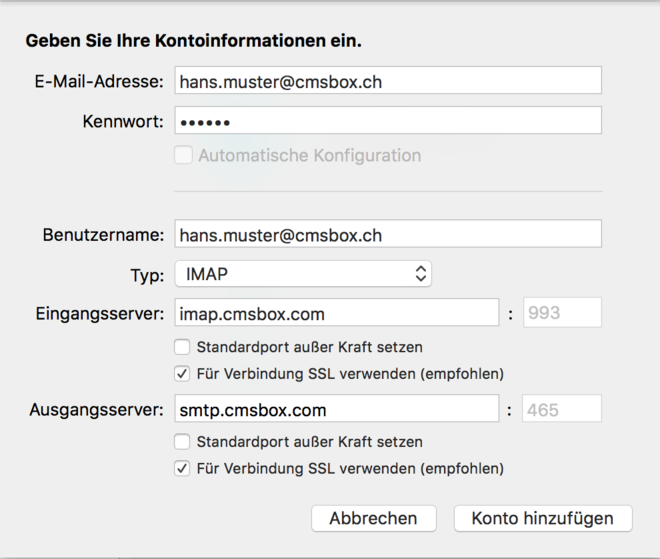The width and height of the screenshot is (660, 559).
Task: Enable Standardport außer Kraft setzen under Eingangsserver
Action: [x=182, y=347]
